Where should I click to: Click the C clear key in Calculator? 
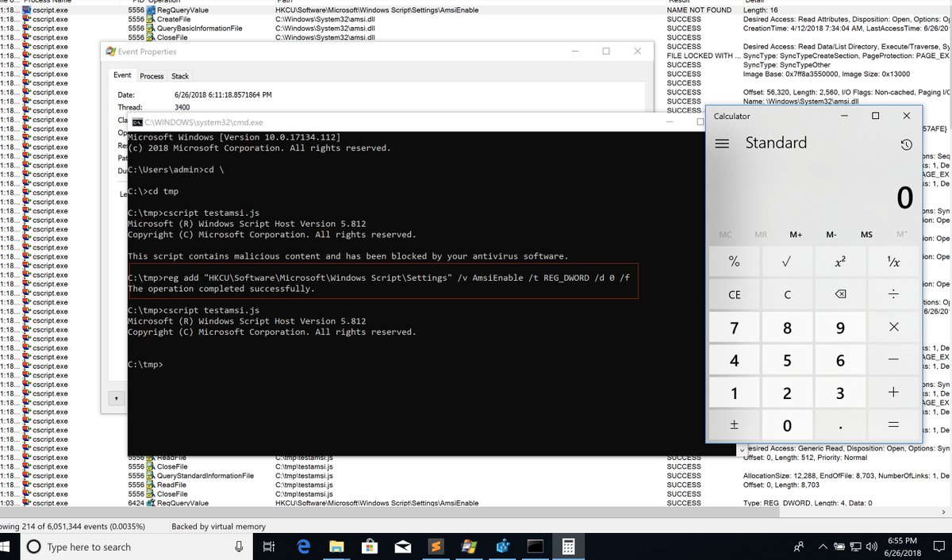click(x=787, y=294)
